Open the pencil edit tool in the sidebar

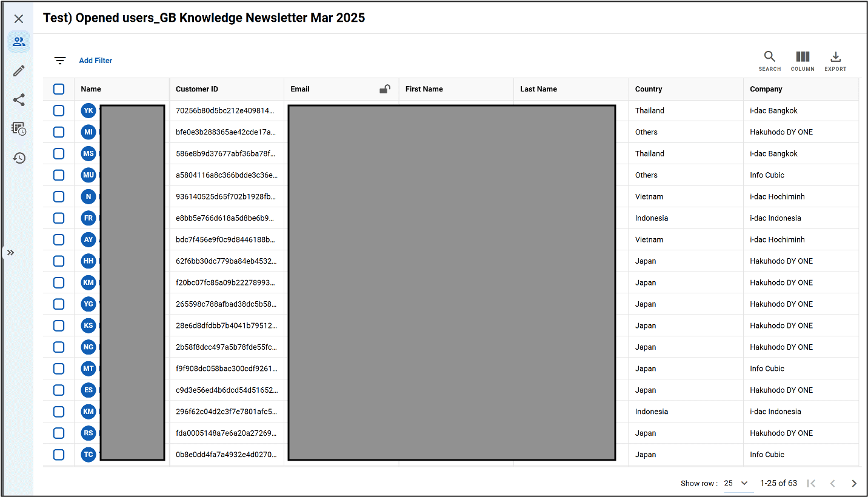(x=18, y=70)
